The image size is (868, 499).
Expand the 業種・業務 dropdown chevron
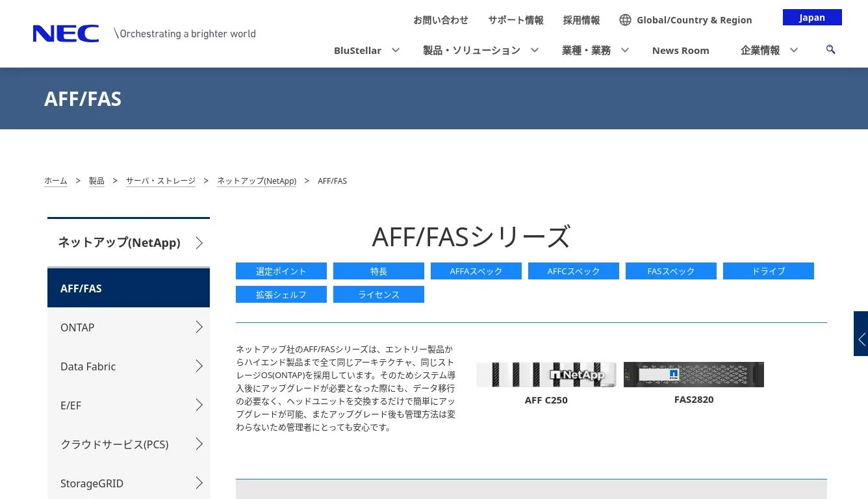pyautogui.click(x=624, y=50)
